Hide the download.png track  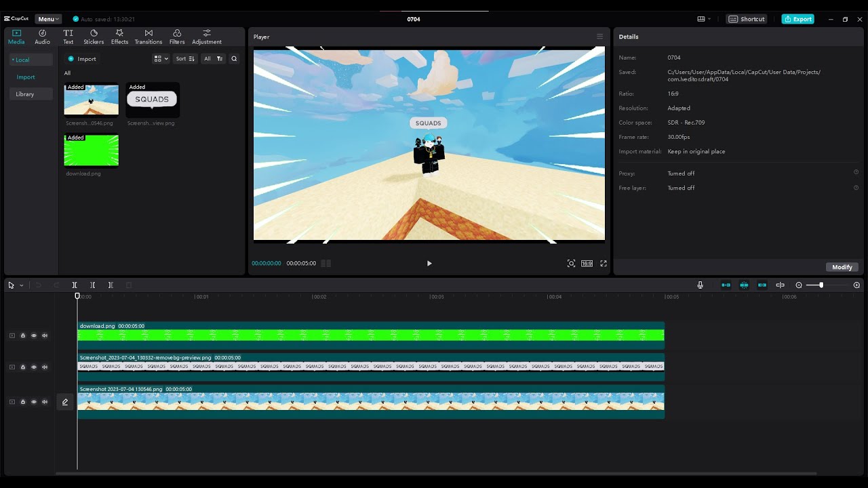point(34,335)
